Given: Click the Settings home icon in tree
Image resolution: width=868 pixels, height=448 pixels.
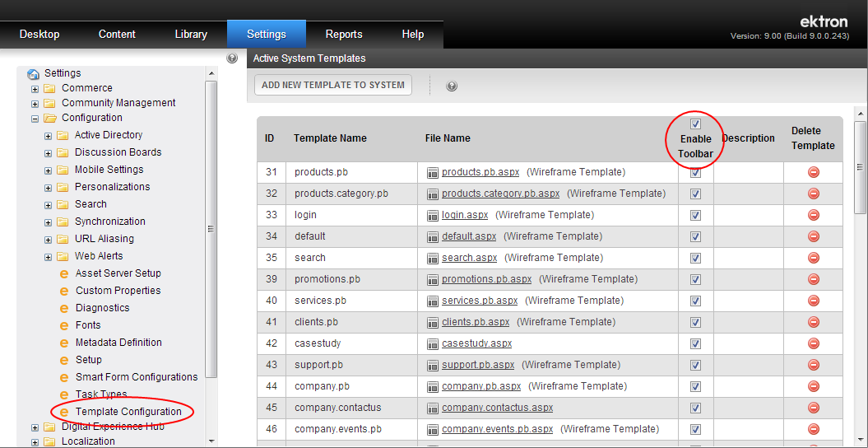Looking at the screenshot, I should click(33, 73).
